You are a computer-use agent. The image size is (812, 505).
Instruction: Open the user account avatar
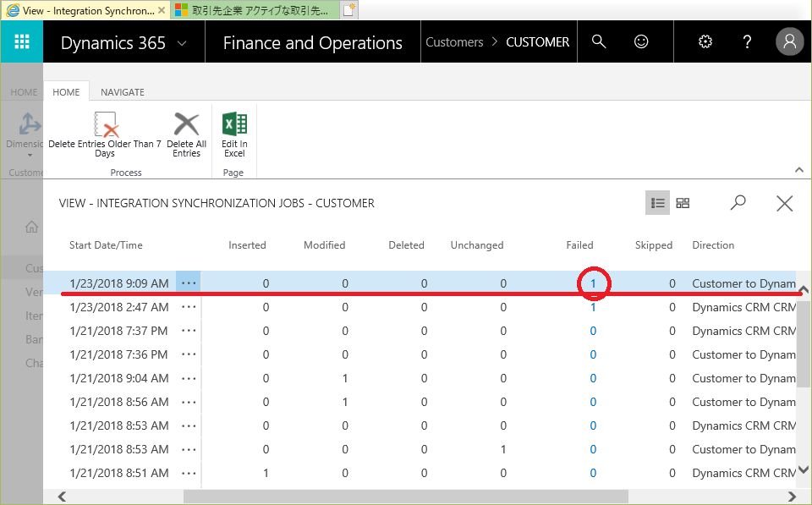coord(789,41)
